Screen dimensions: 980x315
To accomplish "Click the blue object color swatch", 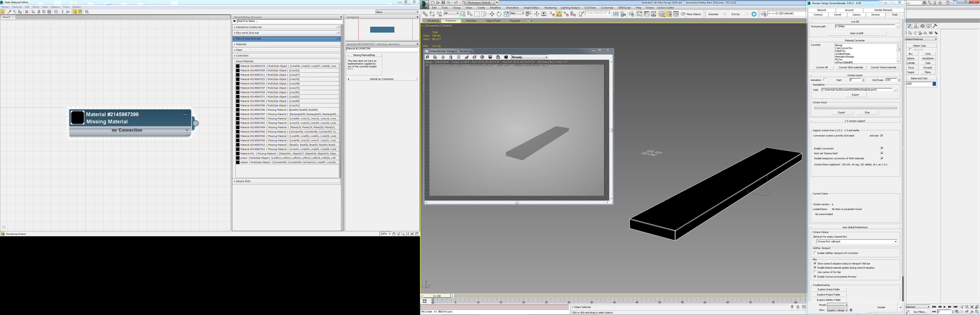I will tap(934, 84).
